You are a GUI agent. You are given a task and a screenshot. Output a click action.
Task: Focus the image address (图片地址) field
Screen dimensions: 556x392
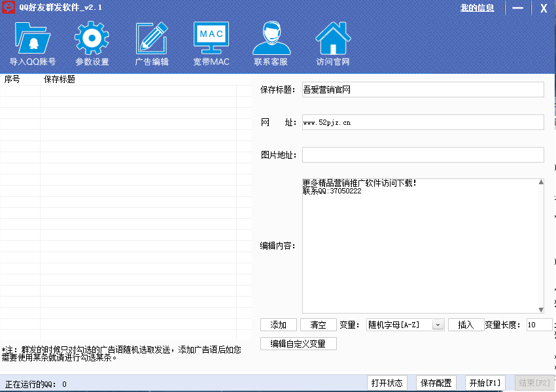point(423,155)
